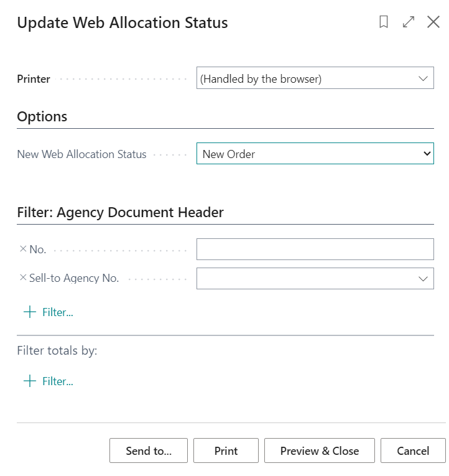Remove the Sell-to Agency No. filter
Viewport: 449px width, 476px height.
pyautogui.click(x=23, y=278)
